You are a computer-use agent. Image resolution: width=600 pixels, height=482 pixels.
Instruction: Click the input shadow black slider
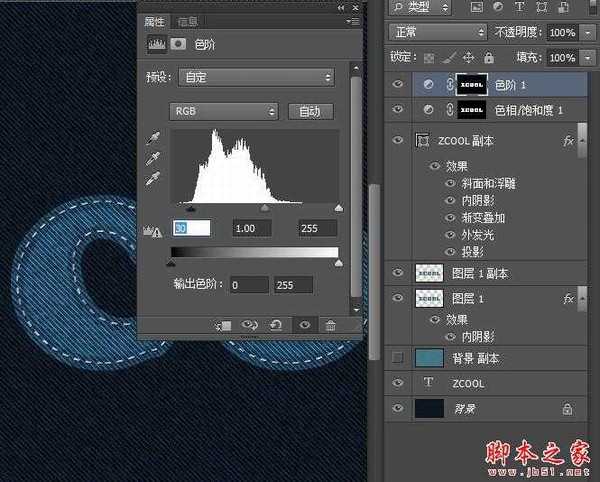coord(191,209)
